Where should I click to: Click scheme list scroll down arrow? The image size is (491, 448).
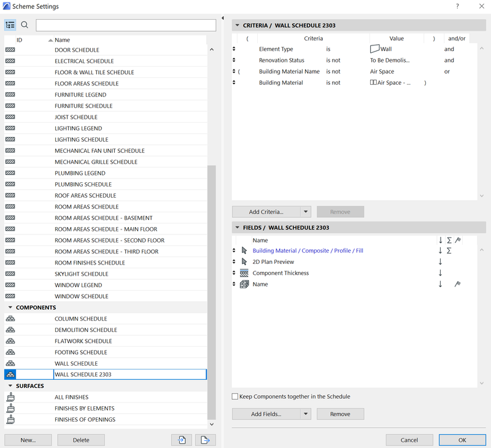pyautogui.click(x=212, y=424)
